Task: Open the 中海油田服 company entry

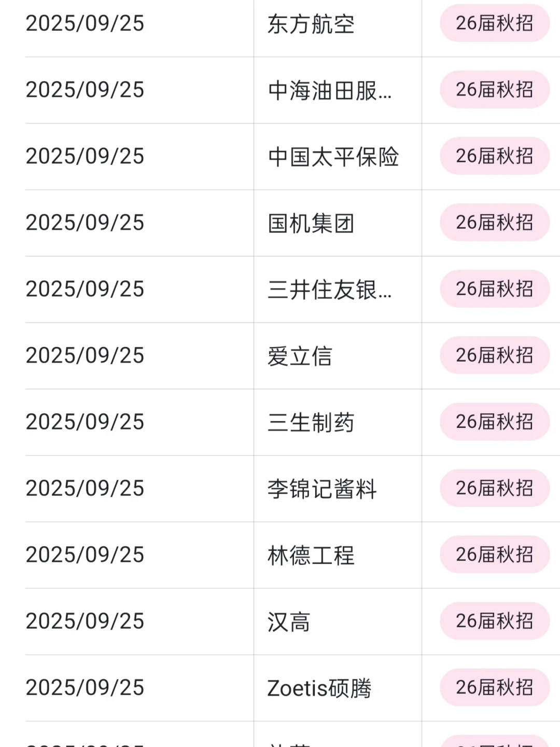Action: [330, 90]
